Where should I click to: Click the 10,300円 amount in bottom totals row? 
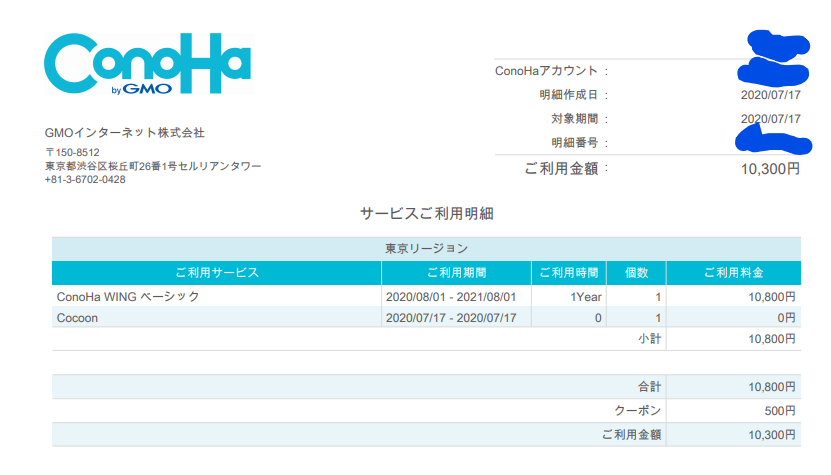[x=772, y=435]
